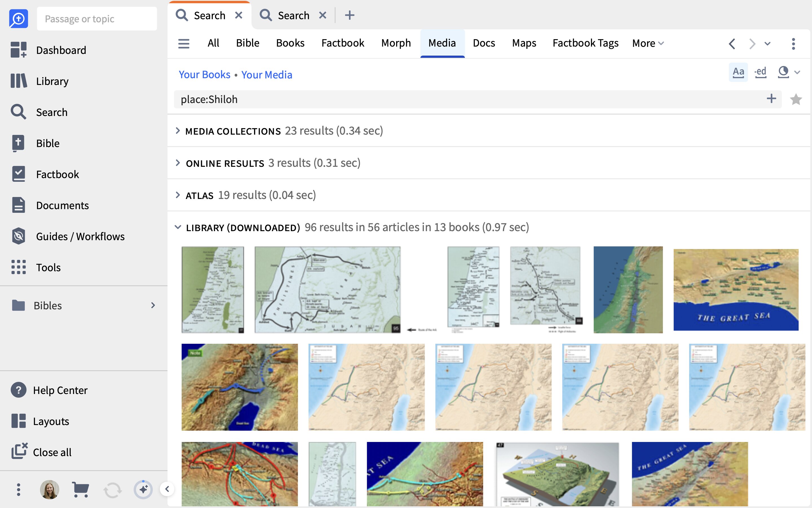The image size is (812, 508).
Task: Switch to the Books search tab
Action: click(290, 43)
